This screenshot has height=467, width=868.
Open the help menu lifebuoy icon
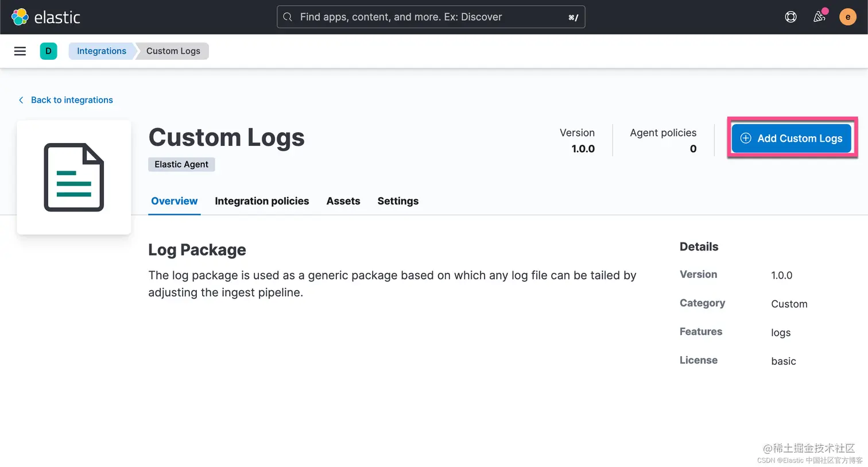click(x=790, y=17)
